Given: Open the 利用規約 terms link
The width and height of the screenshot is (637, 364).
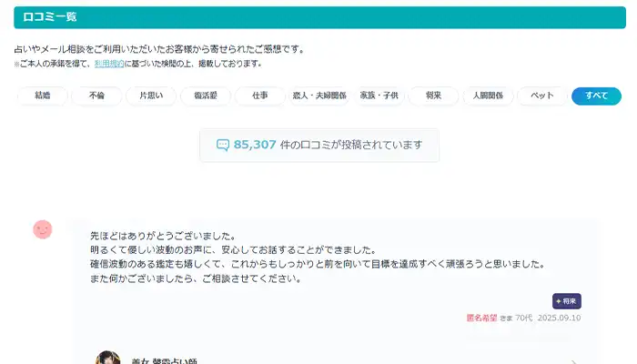Looking at the screenshot, I should pos(108,64).
